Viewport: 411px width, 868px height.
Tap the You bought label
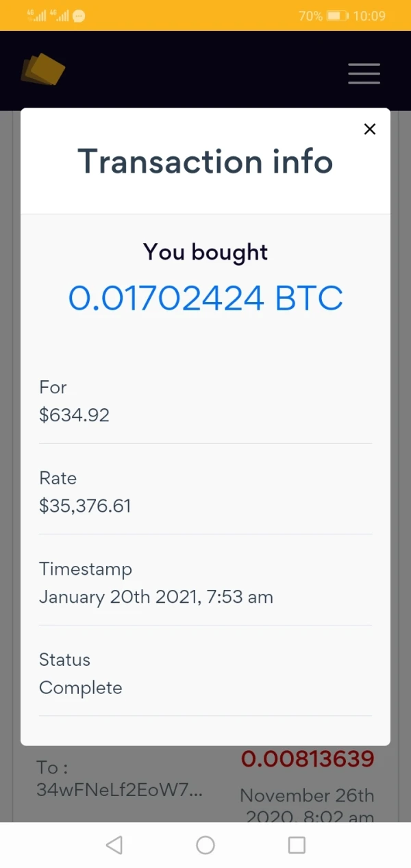click(x=206, y=252)
